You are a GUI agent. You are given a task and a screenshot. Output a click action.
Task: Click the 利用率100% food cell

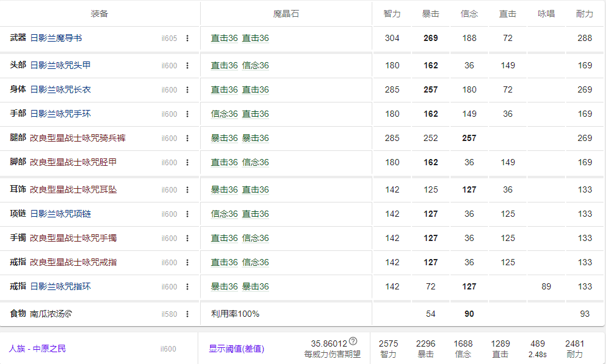pyautogui.click(x=235, y=314)
